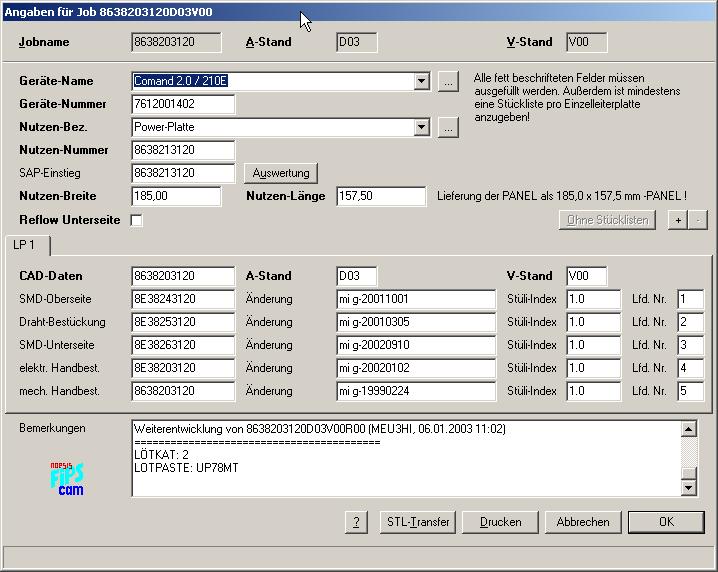The width and height of the screenshot is (718, 572).
Task: Click inside the Bemerkungen text area
Action: (406, 458)
